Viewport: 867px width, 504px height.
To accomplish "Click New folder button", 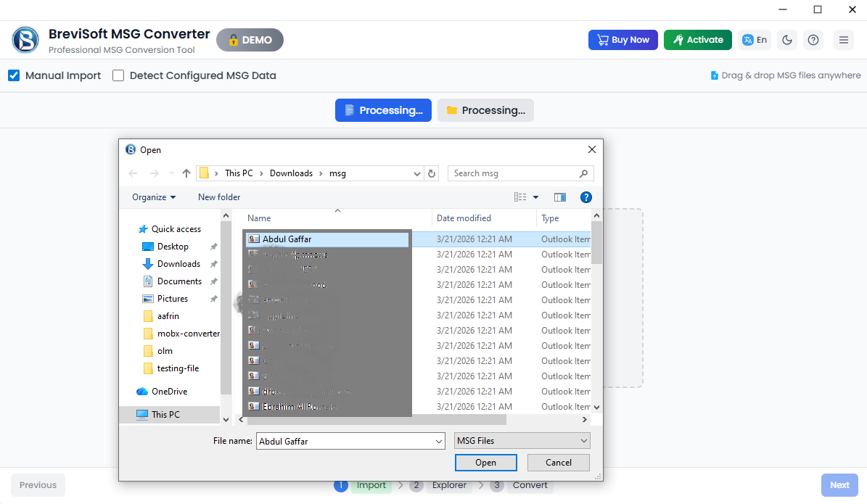I will pos(219,197).
